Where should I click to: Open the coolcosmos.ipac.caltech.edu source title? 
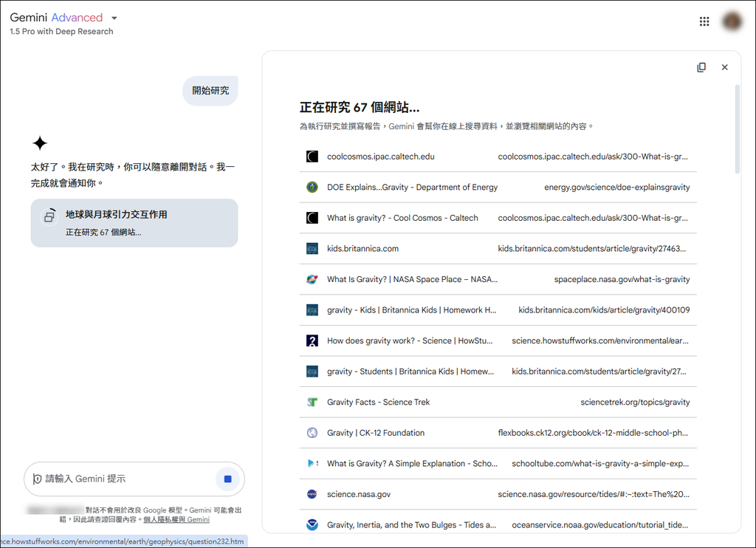(380, 157)
